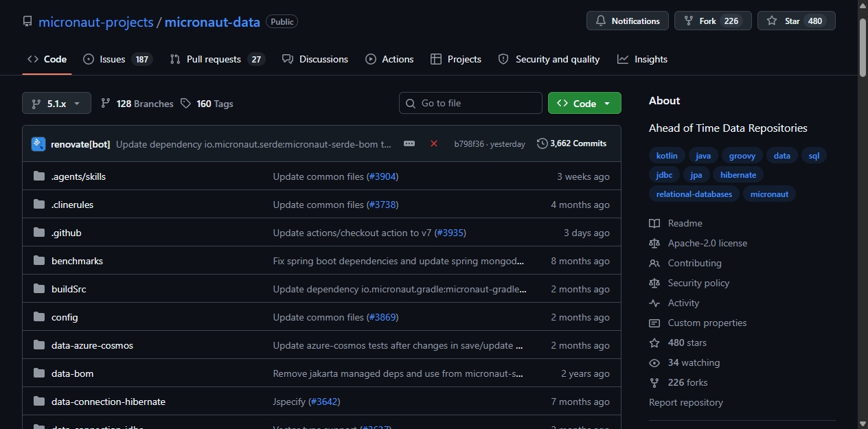Open the .github folder
868x429 pixels.
(x=67, y=233)
